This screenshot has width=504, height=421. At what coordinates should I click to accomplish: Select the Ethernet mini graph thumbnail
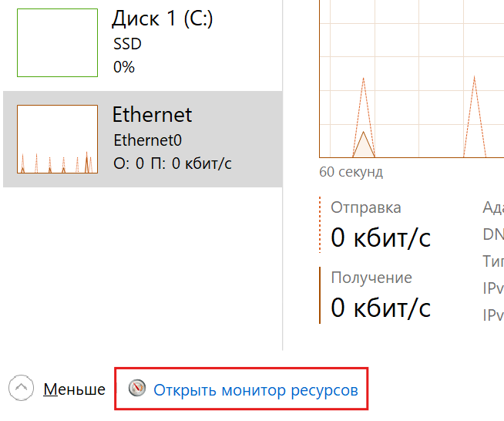57,139
